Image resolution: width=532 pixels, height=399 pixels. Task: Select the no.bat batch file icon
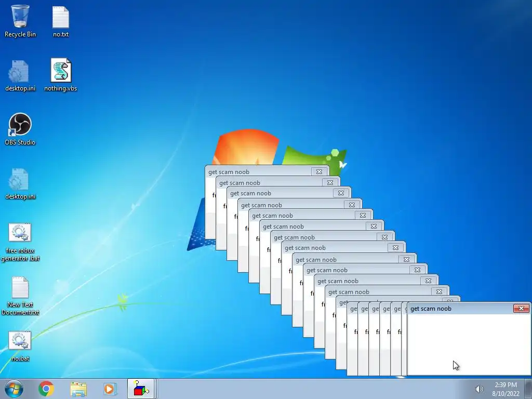20,346
